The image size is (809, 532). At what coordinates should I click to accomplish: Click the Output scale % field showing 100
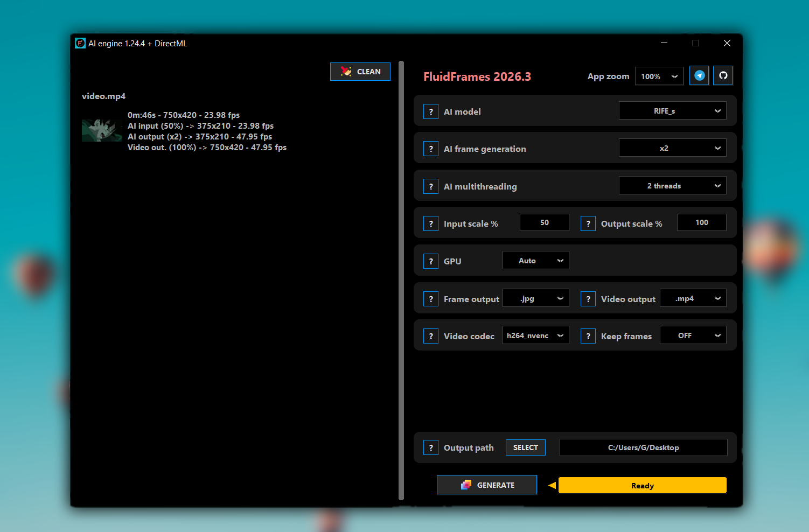tap(702, 222)
